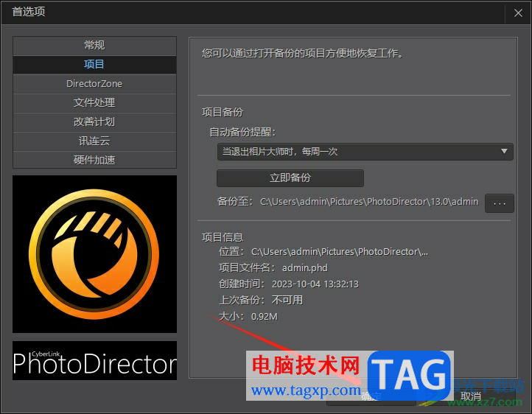The image size is (532, 414).
Task: Click the project file name admin.phd
Action: click(304, 268)
